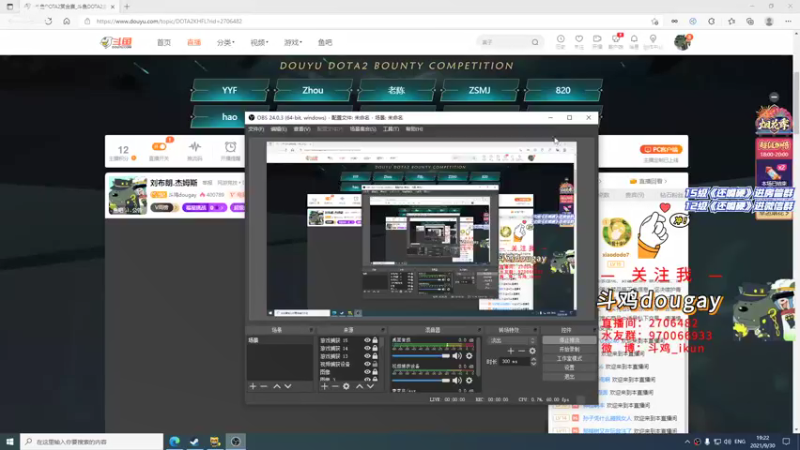Add a scene transition with plus icon
The image size is (800, 450).
(510, 351)
